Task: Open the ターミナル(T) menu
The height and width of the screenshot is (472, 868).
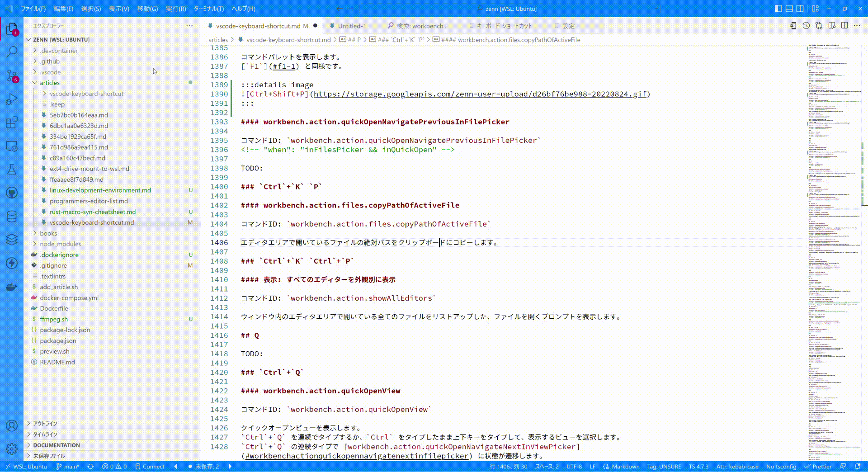Action: click(208, 9)
